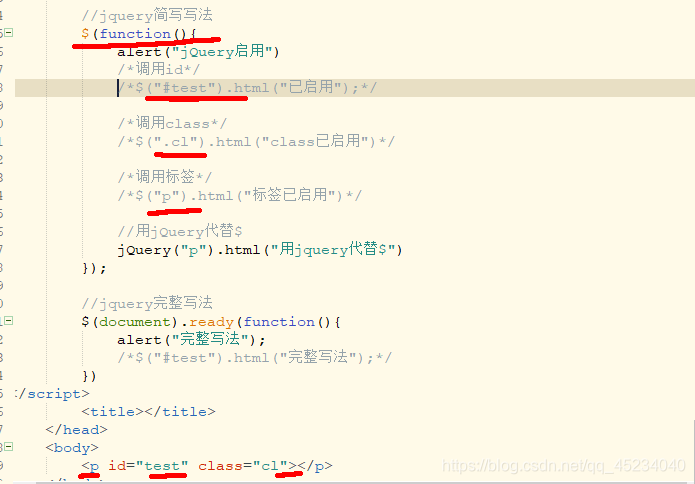Click the "</head>" closing tag
The width and height of the screenshot is (695, 484).
point(76,429)
